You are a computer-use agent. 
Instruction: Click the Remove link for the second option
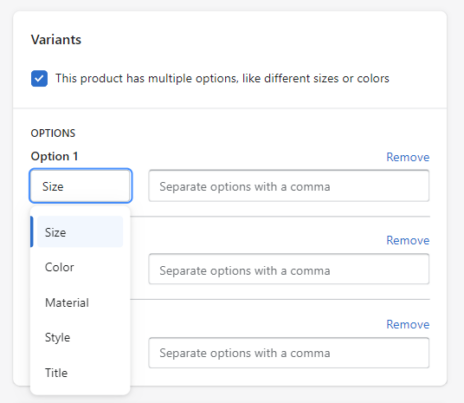408,240
